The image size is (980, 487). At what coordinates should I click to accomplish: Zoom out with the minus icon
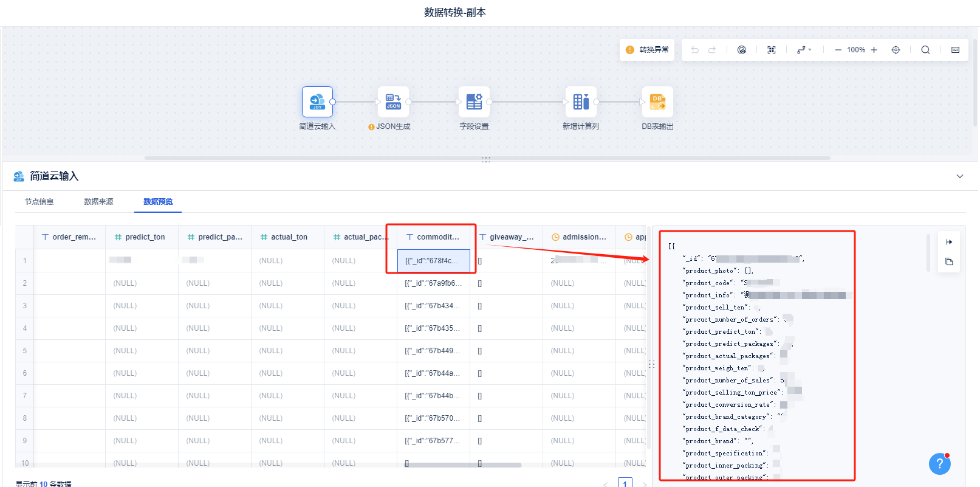point(838,50)
